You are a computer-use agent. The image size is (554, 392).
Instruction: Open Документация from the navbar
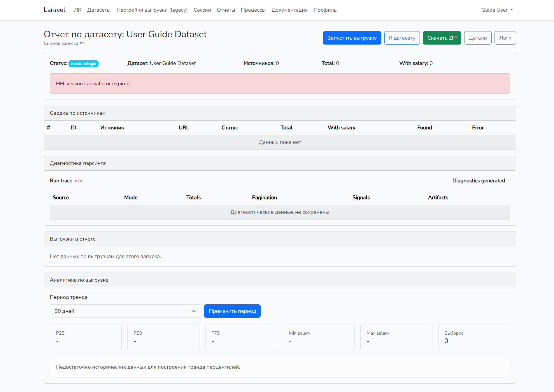tap(290, 10)
